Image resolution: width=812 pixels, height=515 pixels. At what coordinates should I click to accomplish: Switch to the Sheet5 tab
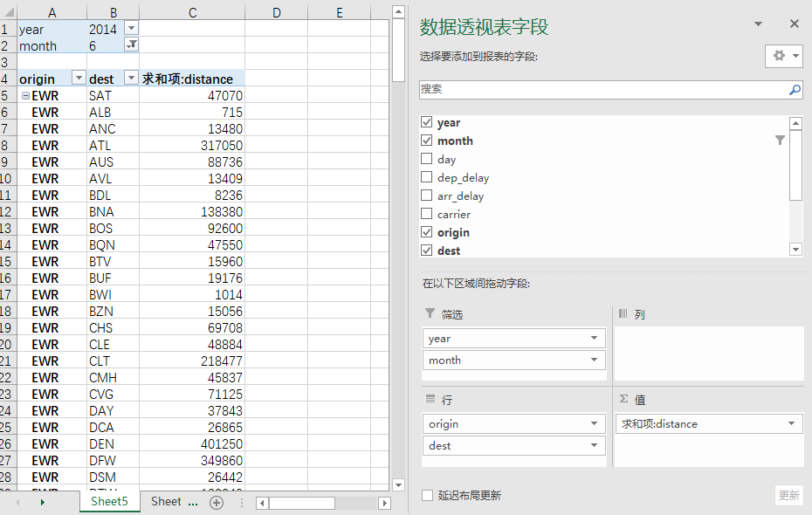(x=109, y=502)
